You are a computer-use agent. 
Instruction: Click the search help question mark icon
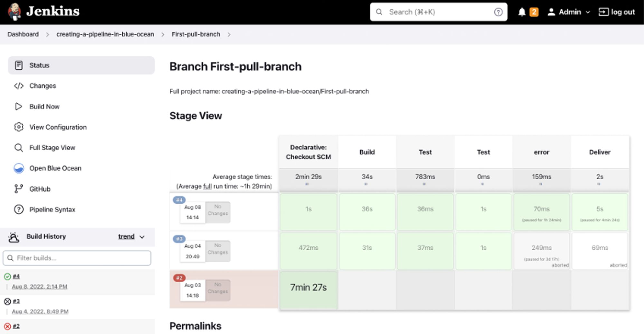[x=498, y=12]
